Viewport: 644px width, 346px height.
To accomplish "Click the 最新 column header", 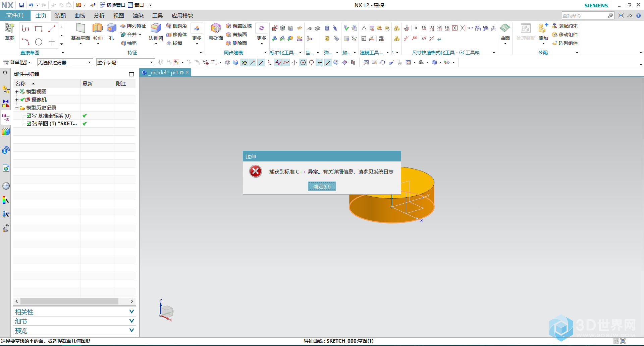I will [x=97, y=83].
